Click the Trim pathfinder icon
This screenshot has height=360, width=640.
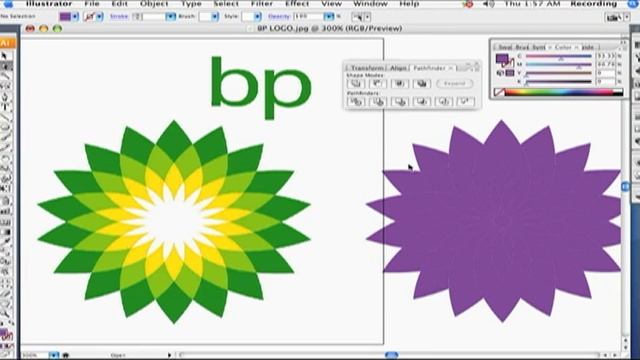click(x=378, y=102)
